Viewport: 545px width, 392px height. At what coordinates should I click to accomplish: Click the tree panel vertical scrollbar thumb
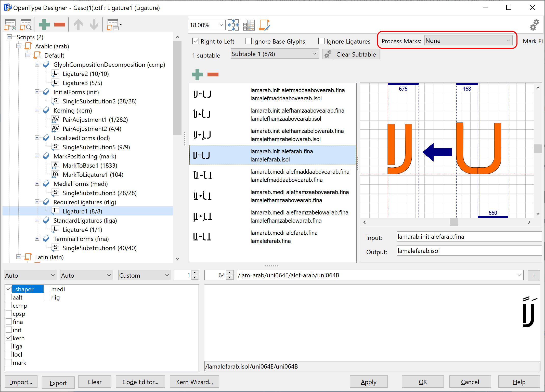coord(177,88)
